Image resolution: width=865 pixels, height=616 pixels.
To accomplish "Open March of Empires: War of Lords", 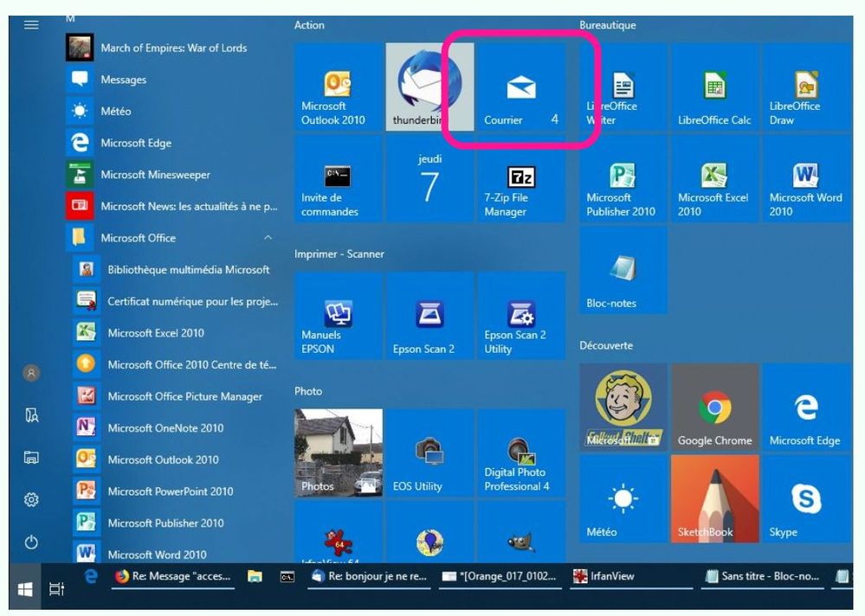I will tap(174, 48).
